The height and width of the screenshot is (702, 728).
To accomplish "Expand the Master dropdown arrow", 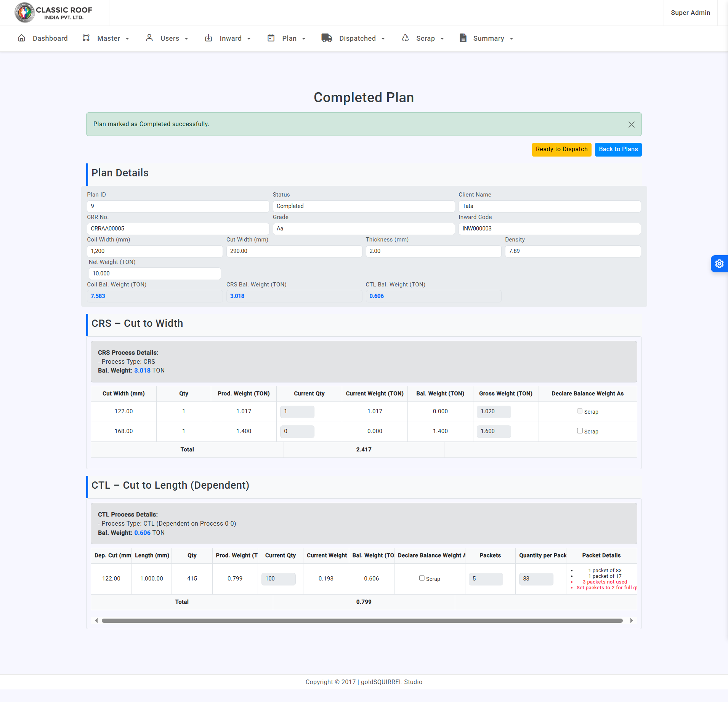I will [x=127, y=39].
